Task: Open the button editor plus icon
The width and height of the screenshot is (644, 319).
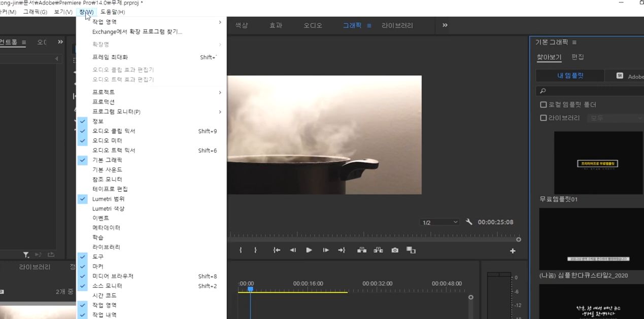Action: coord(513,251)
